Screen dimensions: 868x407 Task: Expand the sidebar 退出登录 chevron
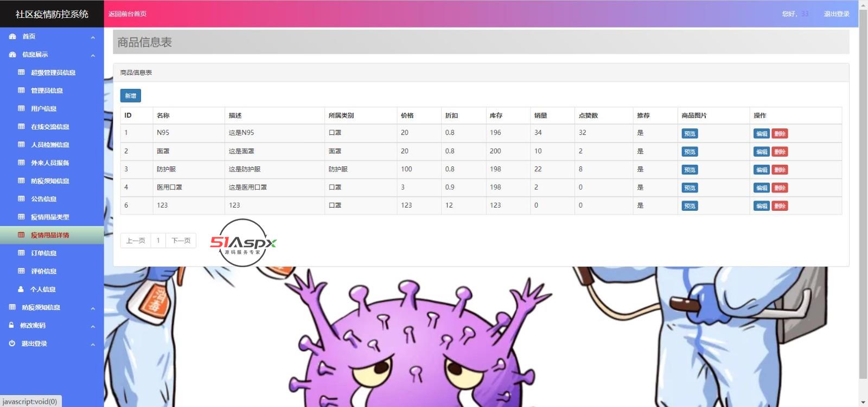93,344
